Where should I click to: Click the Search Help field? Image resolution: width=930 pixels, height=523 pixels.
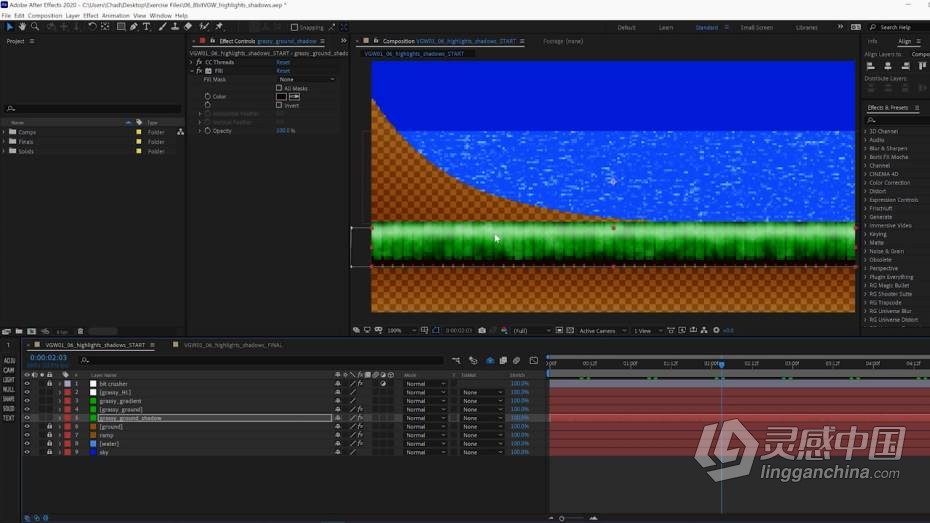899,27
